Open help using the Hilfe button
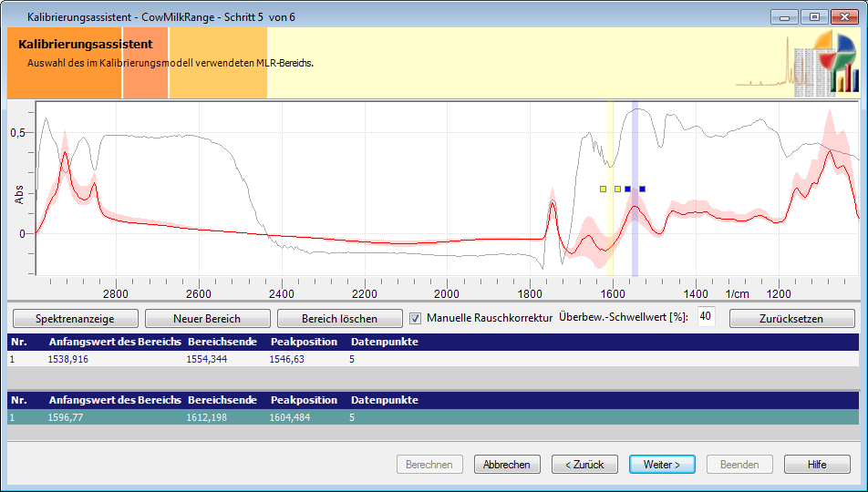 coord(817,465)
